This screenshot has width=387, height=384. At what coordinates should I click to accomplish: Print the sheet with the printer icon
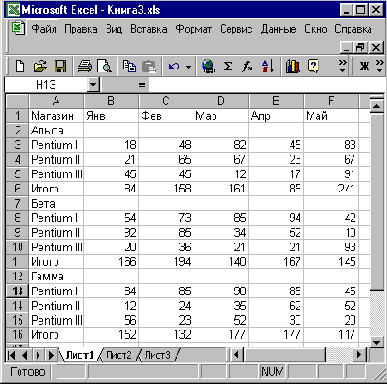pos(85,66)
